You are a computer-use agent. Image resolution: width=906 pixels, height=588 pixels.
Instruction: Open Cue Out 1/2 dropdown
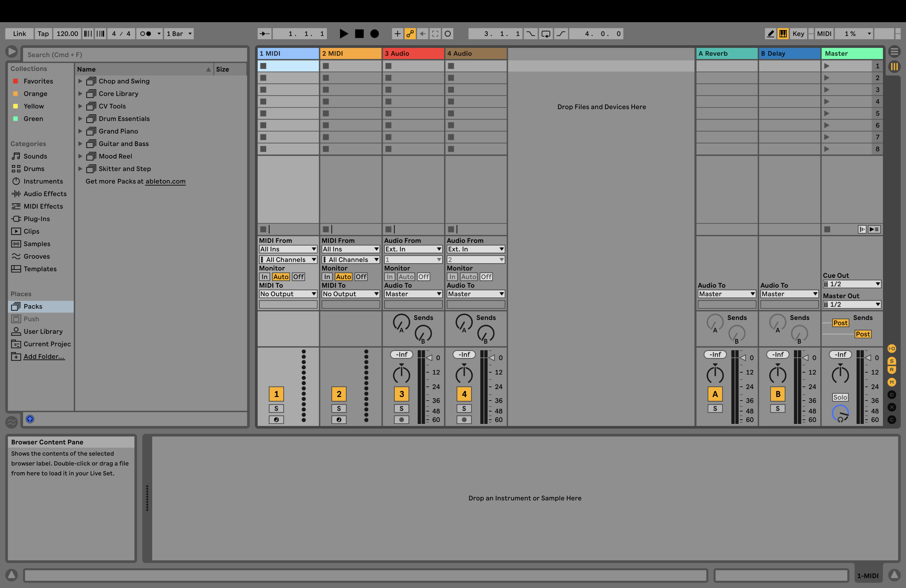tap(852, 284)
